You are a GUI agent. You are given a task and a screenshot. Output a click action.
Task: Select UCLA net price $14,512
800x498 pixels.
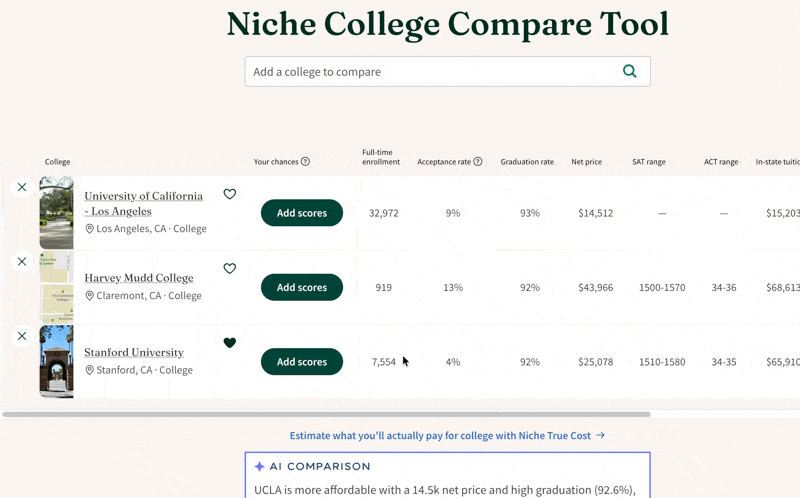[x=595, y=213]
